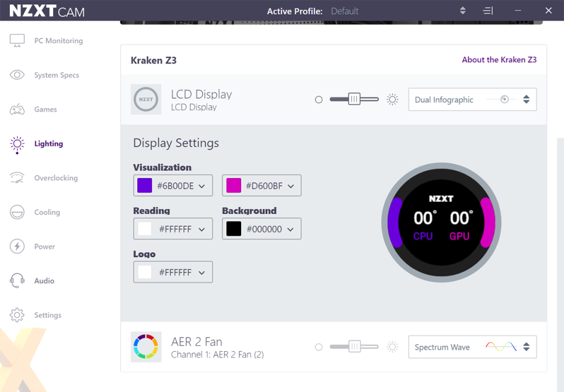Select the Lighting label in sidebar
The height and width of the screenshot is (392, 564).
pos(48,143)
